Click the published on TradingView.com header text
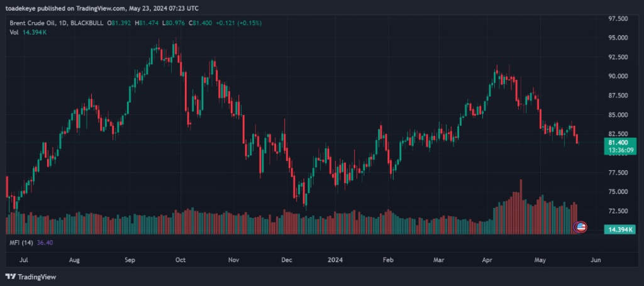 (104, 8)
